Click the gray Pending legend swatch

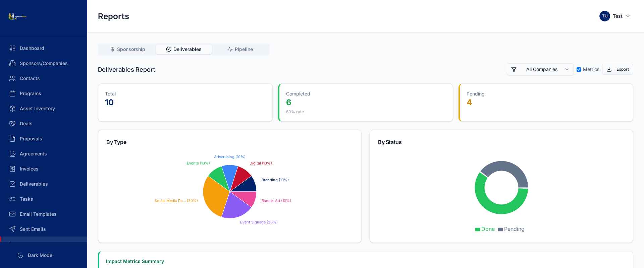click(500, 229)
